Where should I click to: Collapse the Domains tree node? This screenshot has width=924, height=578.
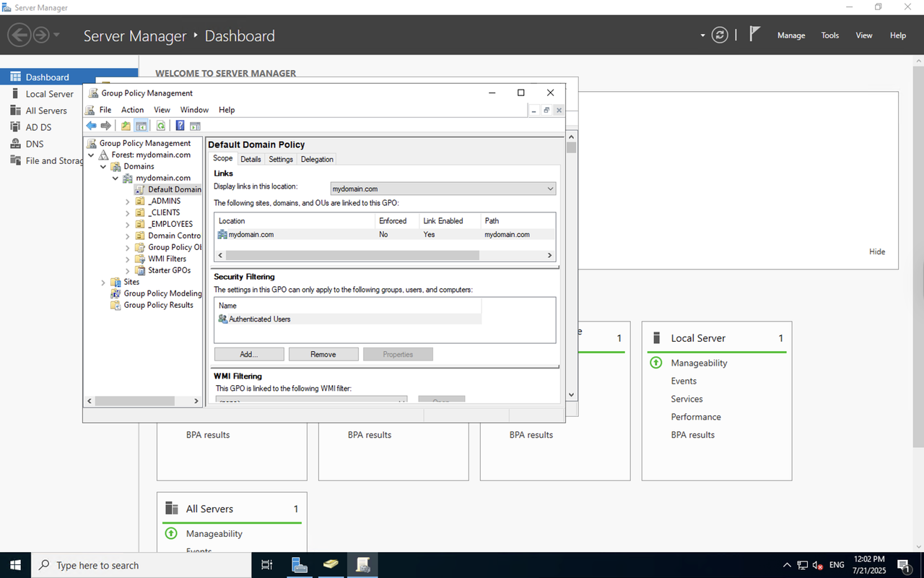click(x=103, y=166)
